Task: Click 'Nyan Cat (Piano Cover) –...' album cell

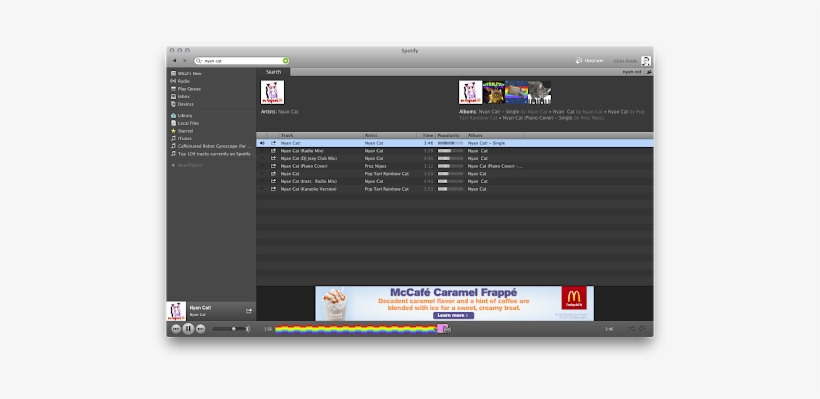Action: pos(495,166)
